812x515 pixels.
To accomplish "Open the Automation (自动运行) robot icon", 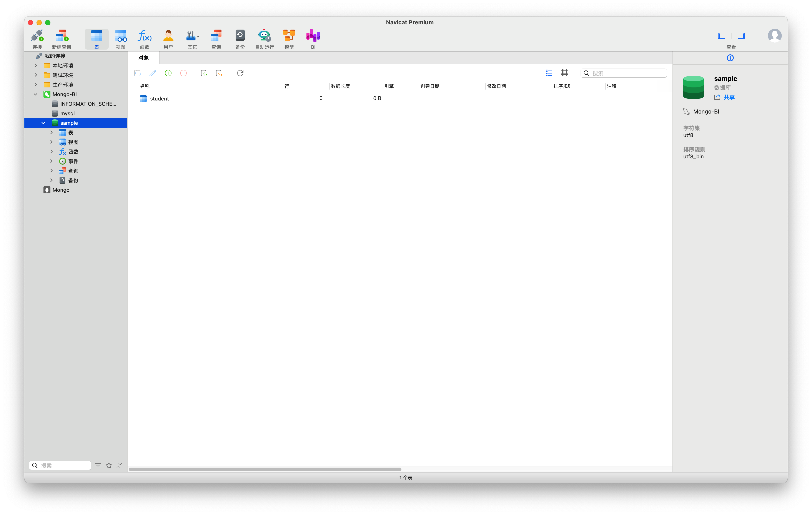I will [264, 39].
